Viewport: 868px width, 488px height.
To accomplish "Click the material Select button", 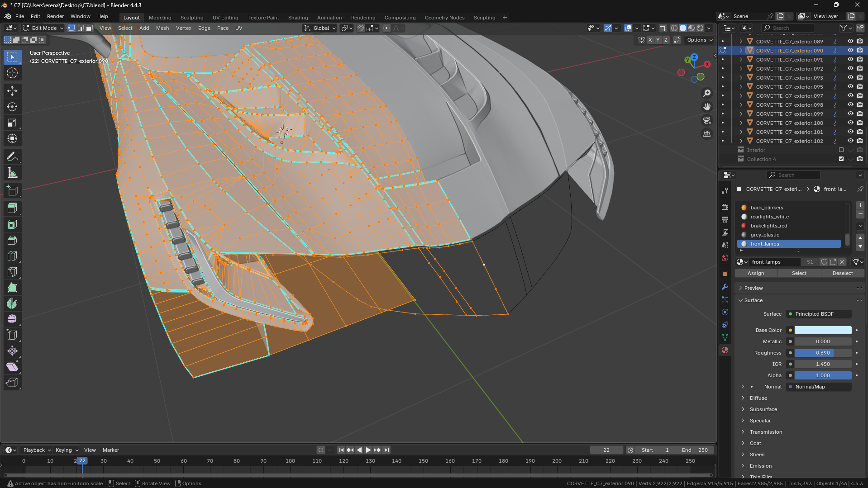I will pos(799,273).
